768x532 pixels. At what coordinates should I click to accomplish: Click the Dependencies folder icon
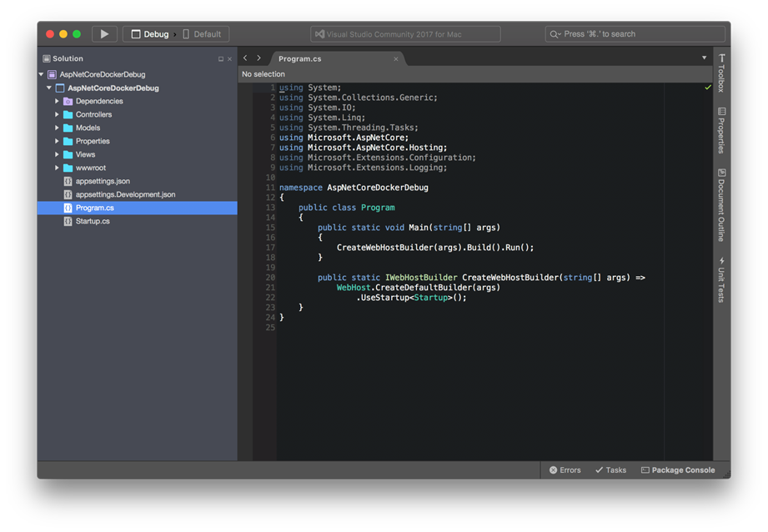coord(68,102)
